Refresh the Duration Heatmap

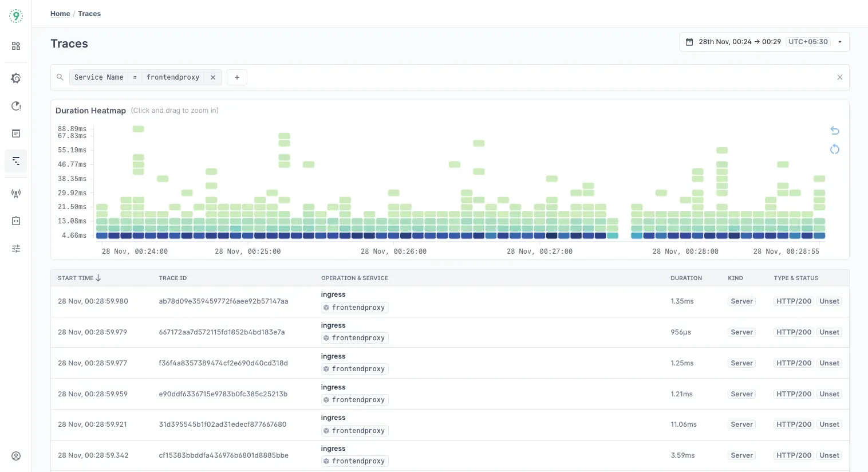[834, 150]
